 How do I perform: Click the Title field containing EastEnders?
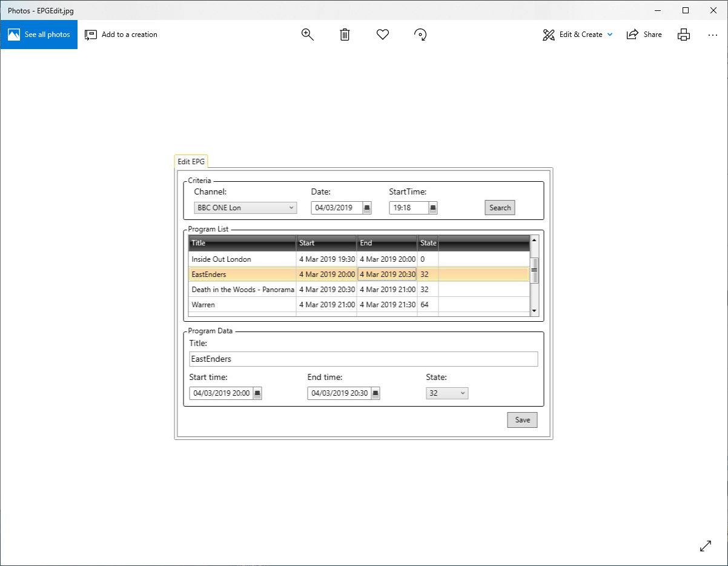coord(363,359)
